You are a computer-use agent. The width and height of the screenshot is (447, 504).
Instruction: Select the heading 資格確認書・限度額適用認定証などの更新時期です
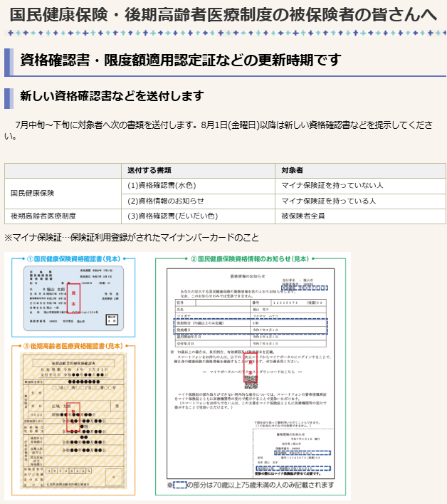[x=180, y=60]
